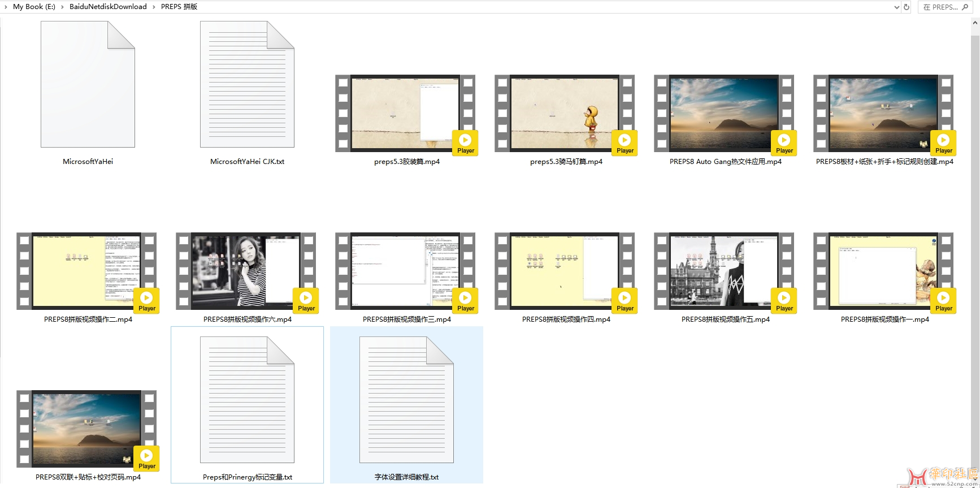Viewport: 980px width, 488px height.
Task: Click Player badge on 视频操作六.mp4
Action: 306,301
